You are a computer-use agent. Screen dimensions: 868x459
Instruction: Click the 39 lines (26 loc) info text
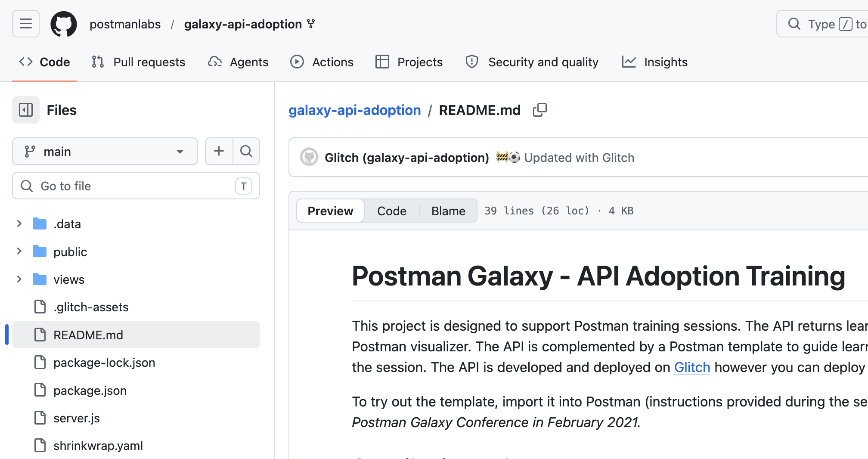click(537, 211)
